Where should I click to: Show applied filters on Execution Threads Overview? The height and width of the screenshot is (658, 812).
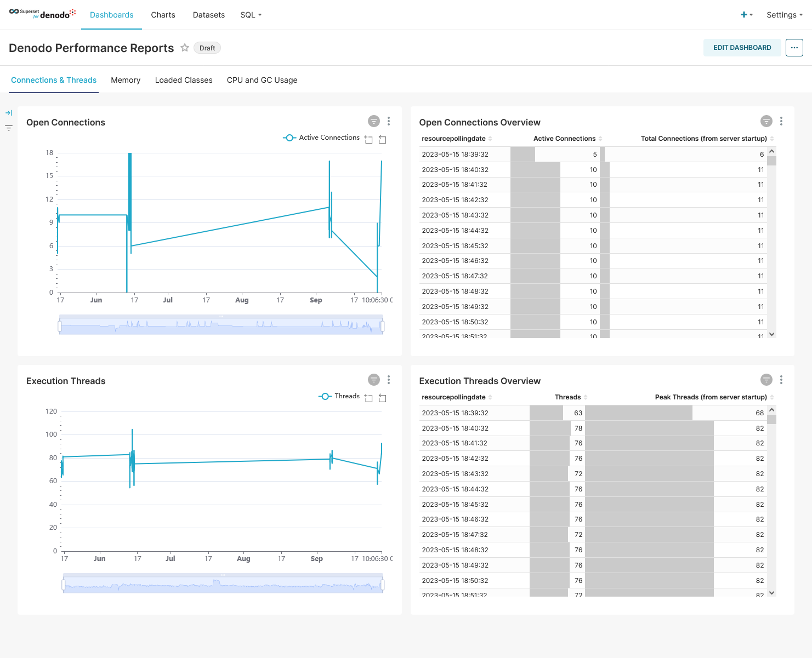(x=766, y=380)
